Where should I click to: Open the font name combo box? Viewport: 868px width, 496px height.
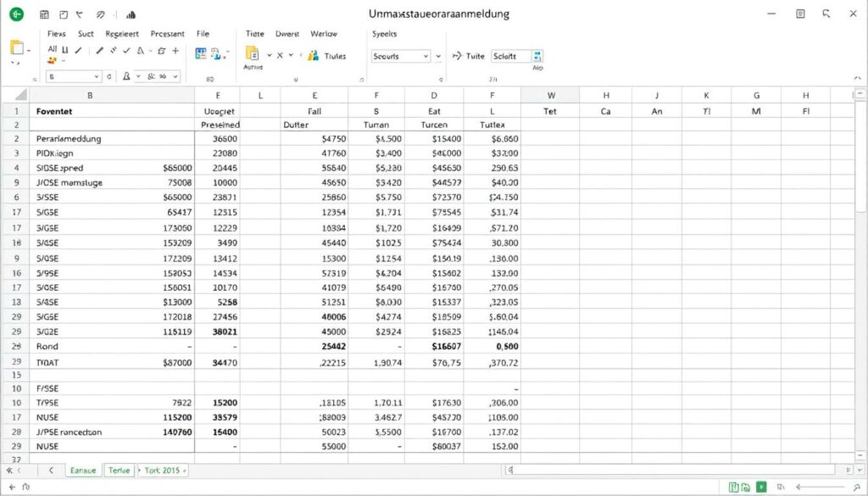(x=75, y=76)
